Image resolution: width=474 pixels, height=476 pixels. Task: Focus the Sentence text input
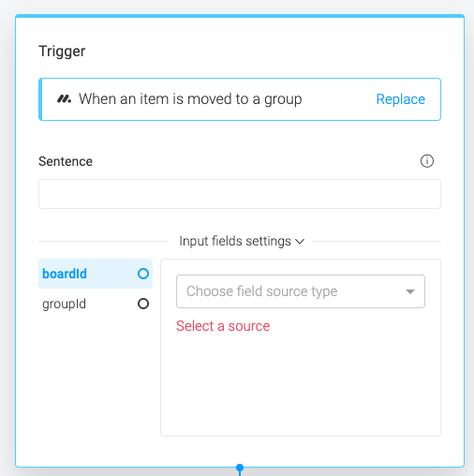[x=240, y=194]
